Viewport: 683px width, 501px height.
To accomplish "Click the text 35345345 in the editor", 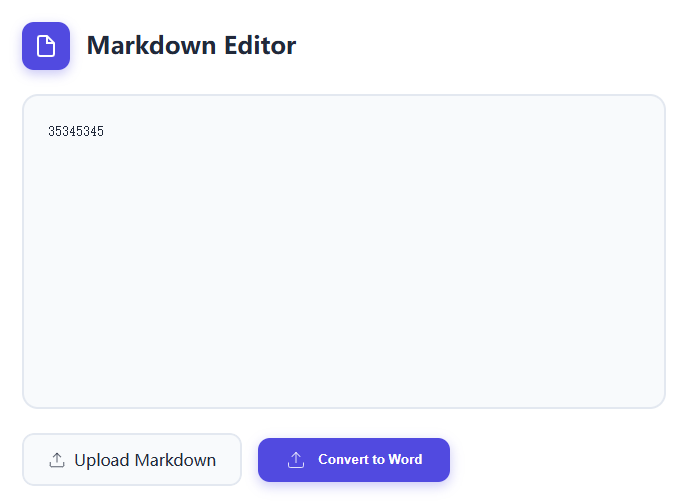I will point(76,132).
